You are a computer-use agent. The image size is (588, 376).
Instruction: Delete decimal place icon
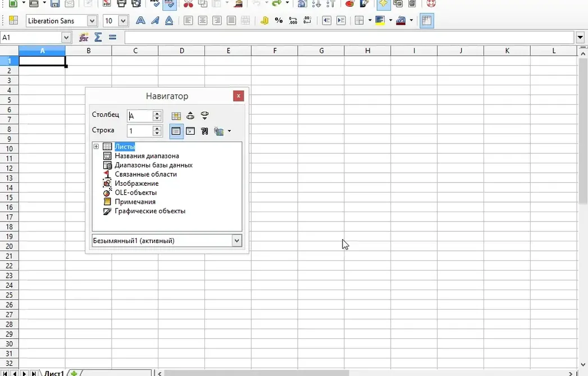[x=308, y=20]
